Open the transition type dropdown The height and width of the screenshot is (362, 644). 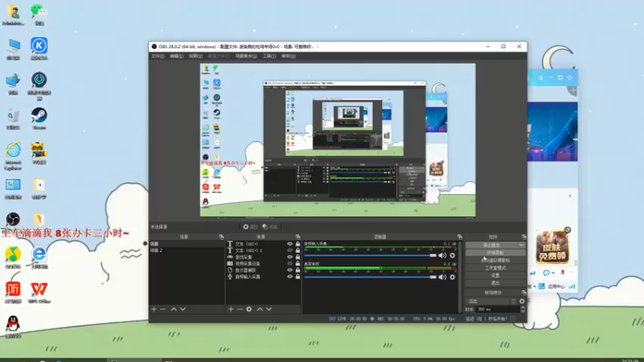tap(491, 301)
